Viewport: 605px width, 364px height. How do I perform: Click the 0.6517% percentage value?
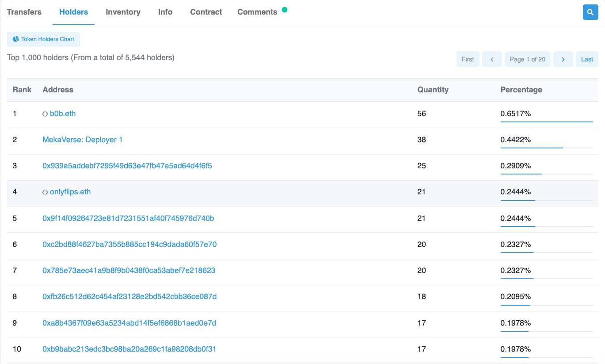516,114
